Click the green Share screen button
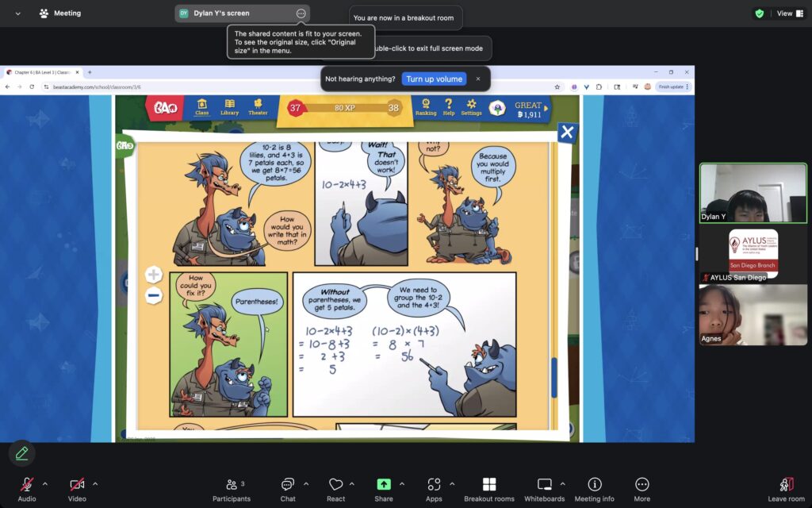The image size is (812, 508). (x=384, y=485)
